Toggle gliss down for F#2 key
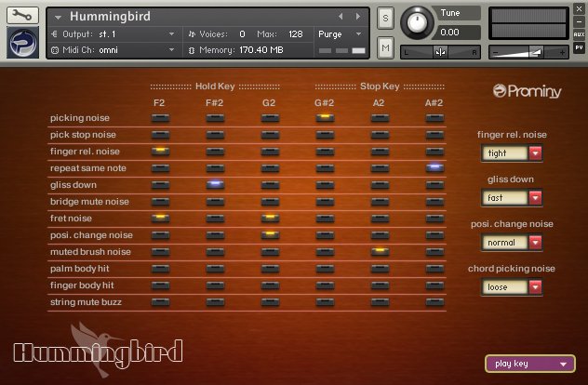 coord(215,185)
